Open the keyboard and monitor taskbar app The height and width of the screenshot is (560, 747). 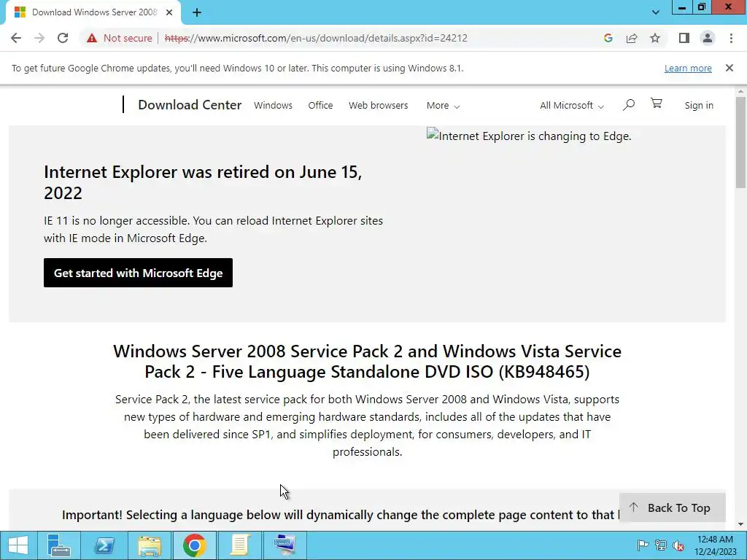coord(285,545)
